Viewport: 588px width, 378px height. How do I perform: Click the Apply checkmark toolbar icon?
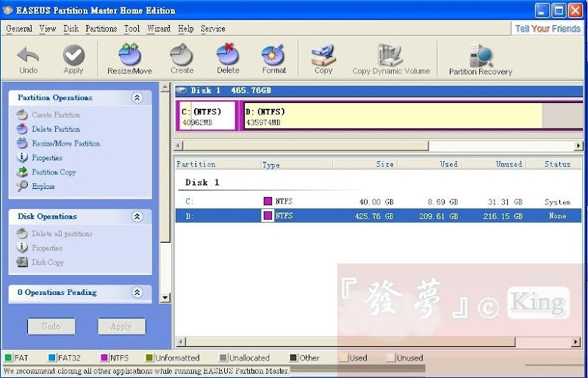tap(73, 60)
